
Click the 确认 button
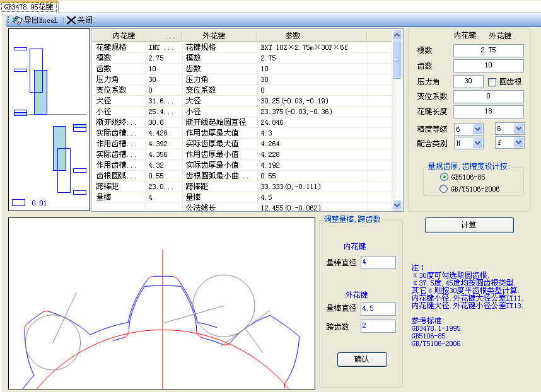pos(362,359)
